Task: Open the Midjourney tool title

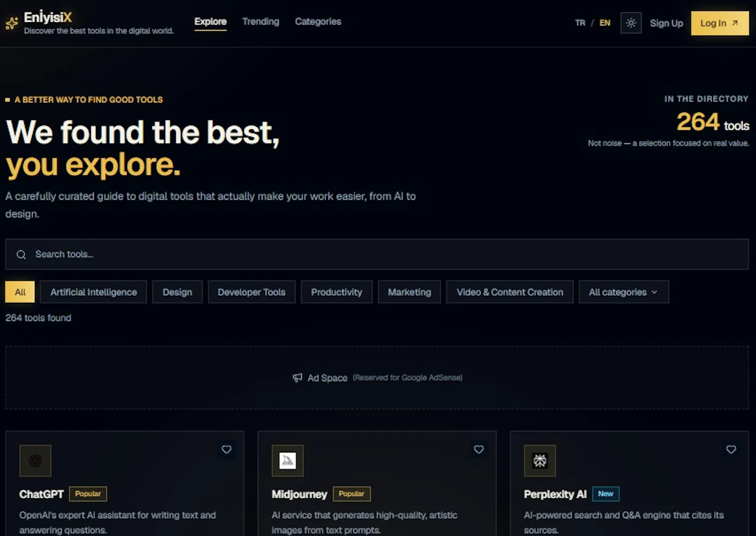Action: [299, 494]
